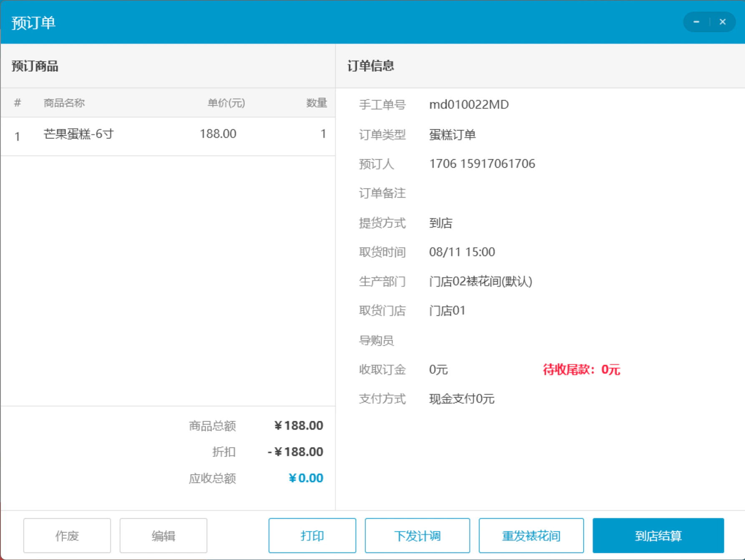Select the 芒果蛋糕-6寸 product row

coord(168,136)
